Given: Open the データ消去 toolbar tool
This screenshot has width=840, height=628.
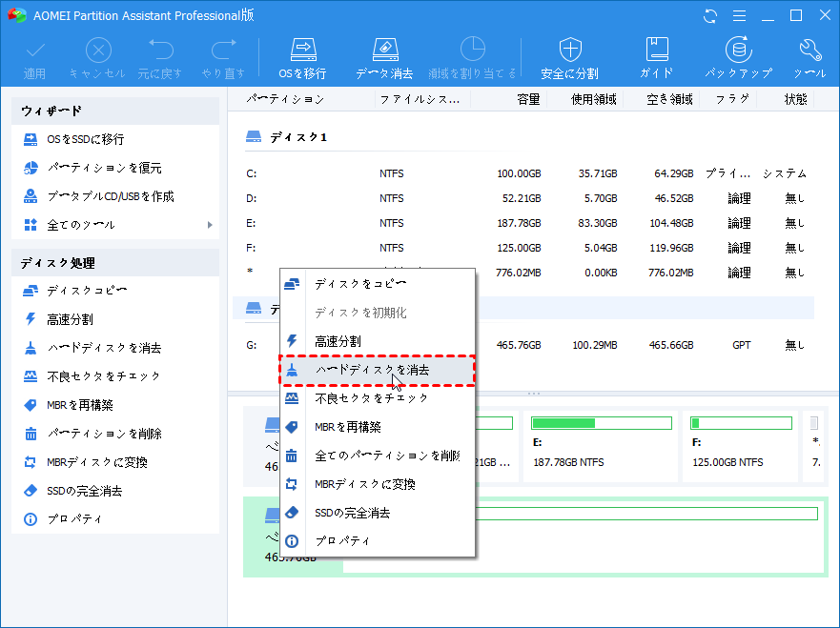Looking at the screenshot, I should [x=384, y=58].
